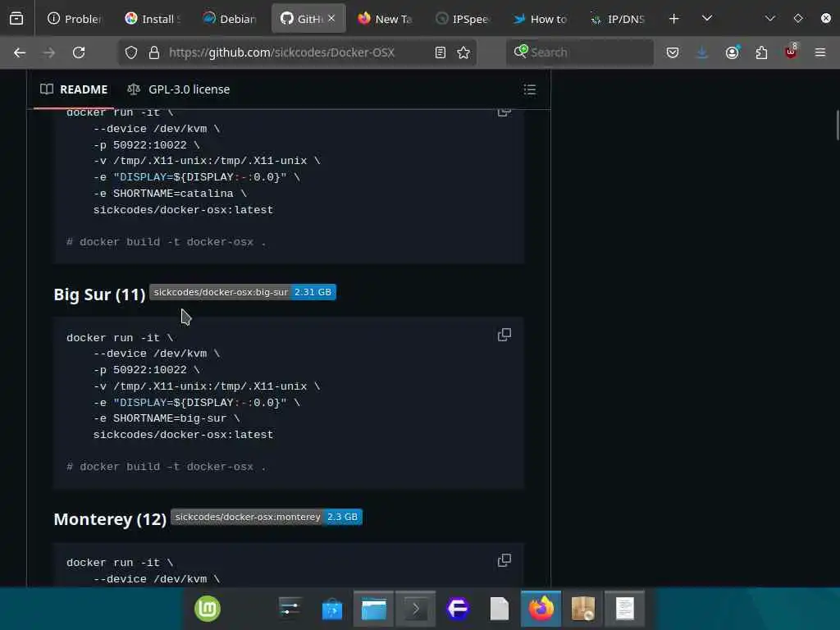
Task: View site security padlock info
Action: 154,52
